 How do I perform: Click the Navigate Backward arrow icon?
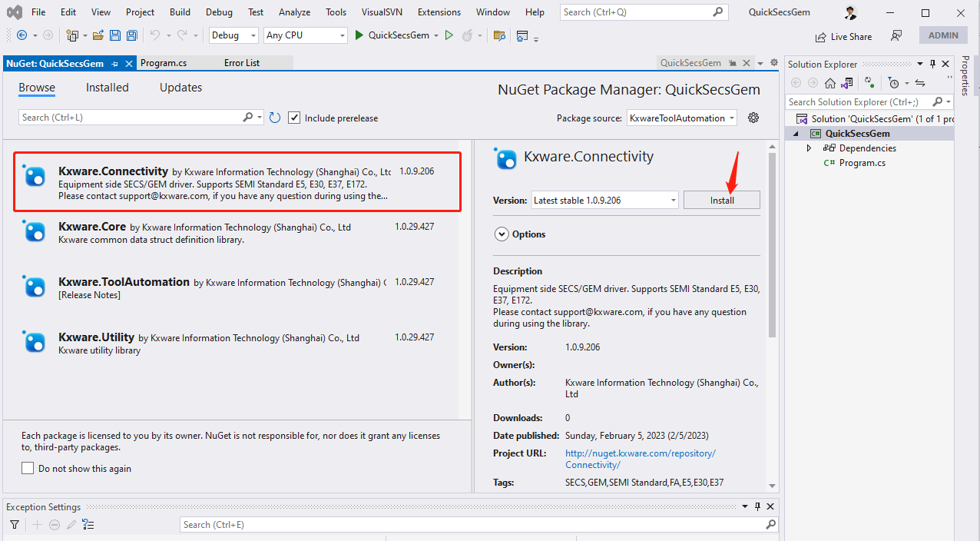[22, 35]
